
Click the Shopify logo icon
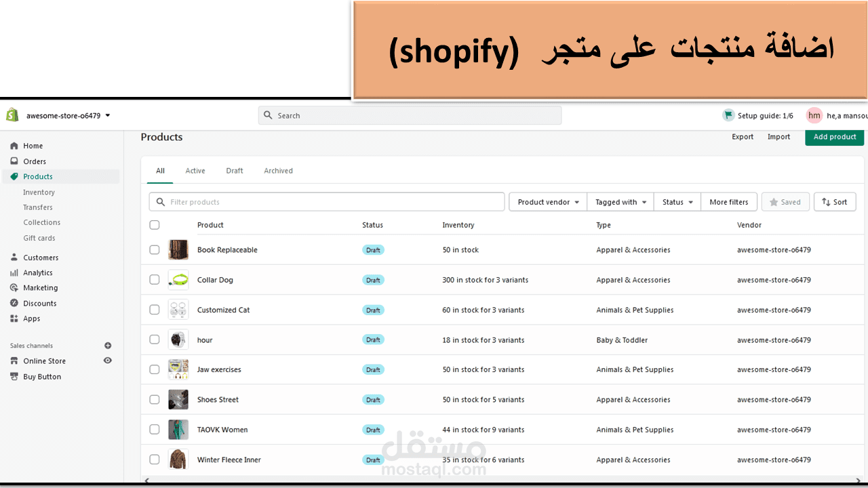pos(12,115)
